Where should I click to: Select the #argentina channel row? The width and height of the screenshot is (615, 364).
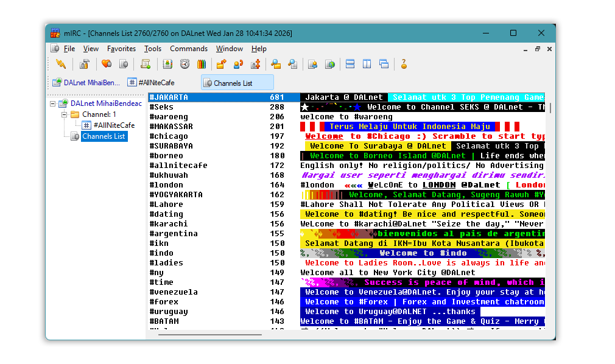coord(346,233)
